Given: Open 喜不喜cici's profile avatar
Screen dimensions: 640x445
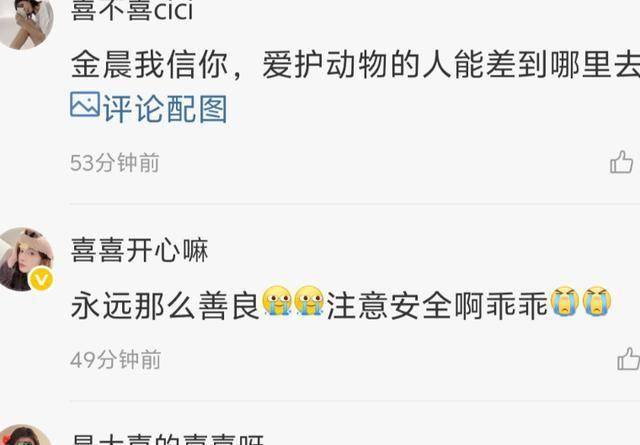Looking at the screenshot, I should (x=24, y=22).
